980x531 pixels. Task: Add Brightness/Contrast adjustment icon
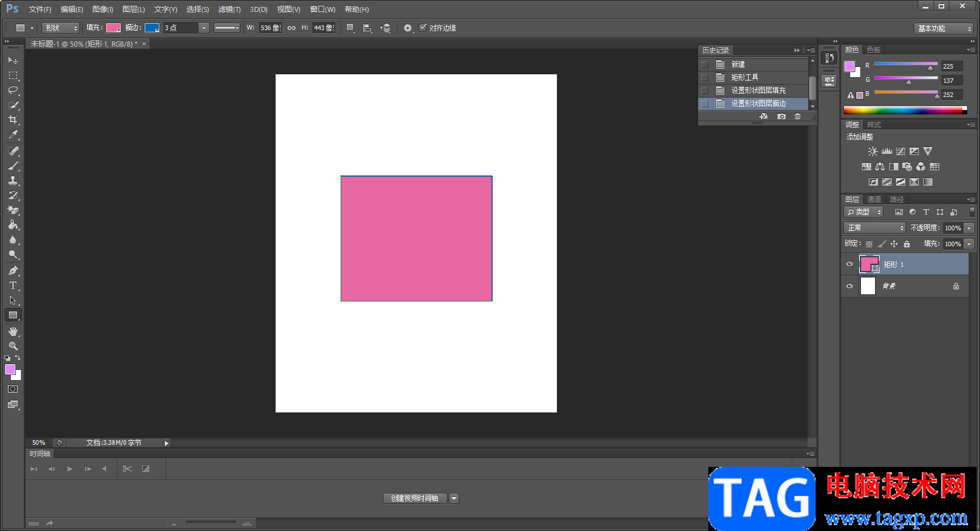click(x=873, y=151)
